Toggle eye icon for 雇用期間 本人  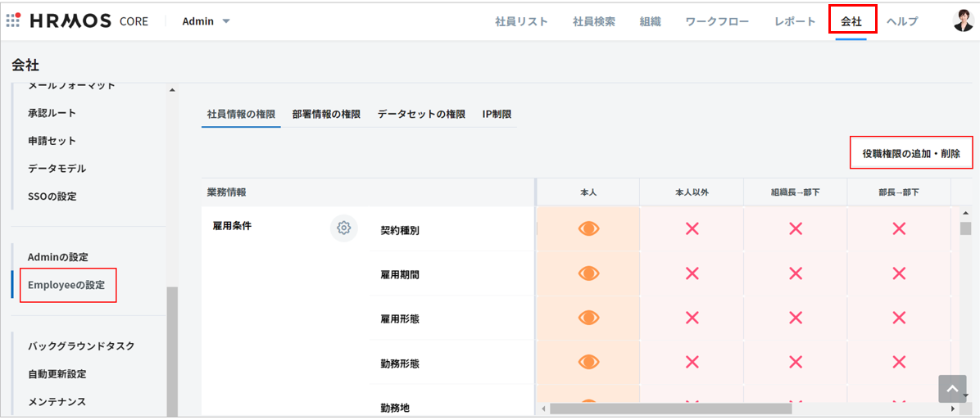coord(588,273)
